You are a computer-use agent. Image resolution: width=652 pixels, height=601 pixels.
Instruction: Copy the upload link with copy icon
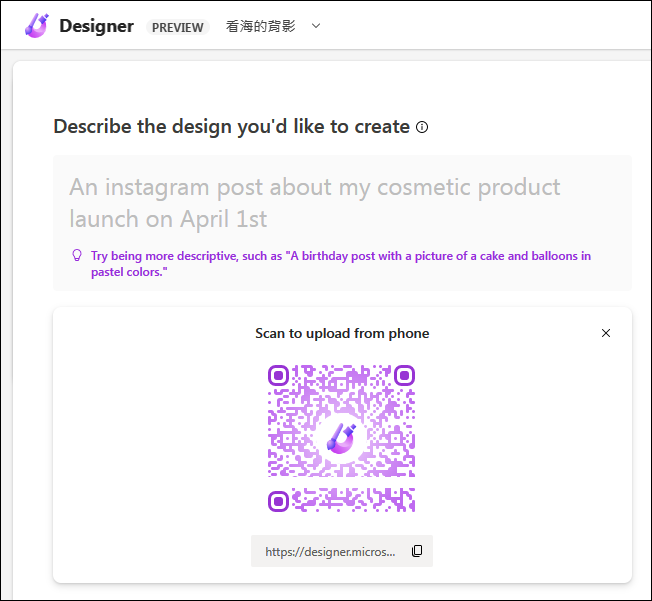click(417, 551)
